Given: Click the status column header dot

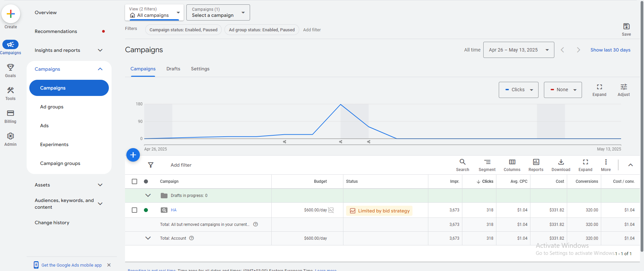Looking at the screenshot, I should 146,181.
